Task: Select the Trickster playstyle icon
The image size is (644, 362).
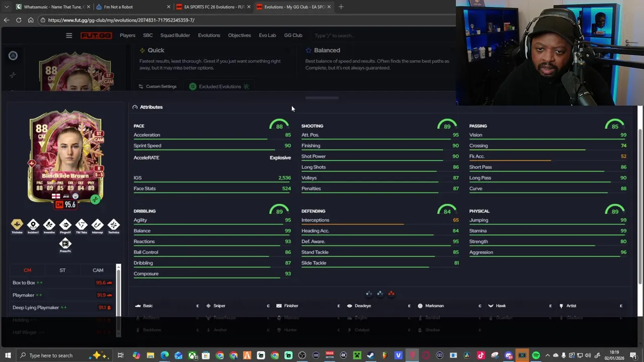Action: click(17, 225)
